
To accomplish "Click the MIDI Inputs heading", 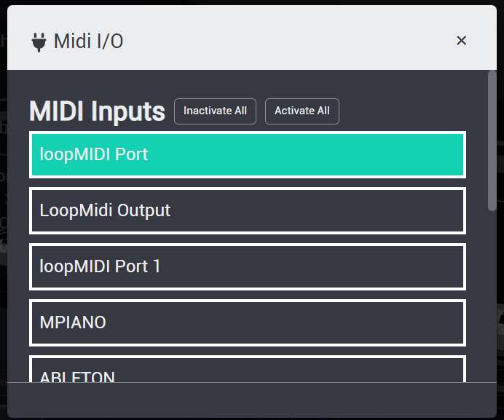I will (x=97, y=111).
